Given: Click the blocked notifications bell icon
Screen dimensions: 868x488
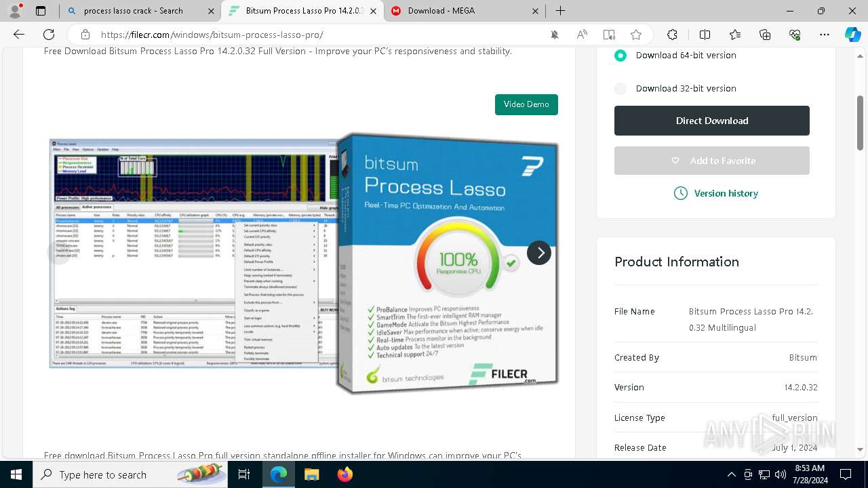Looking at the screenshot, I should click(x=555, y=35).
